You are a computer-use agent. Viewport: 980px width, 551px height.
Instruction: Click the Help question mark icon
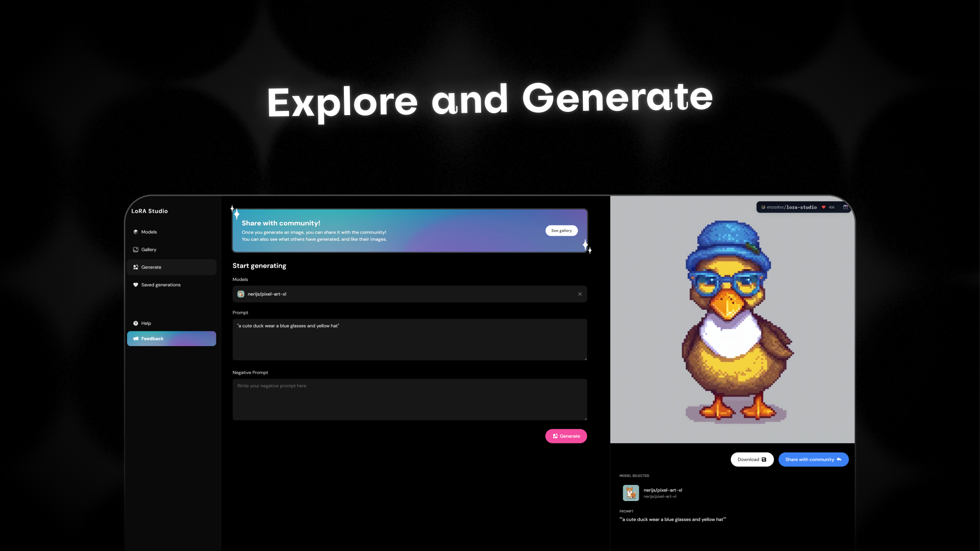point(136,324)
